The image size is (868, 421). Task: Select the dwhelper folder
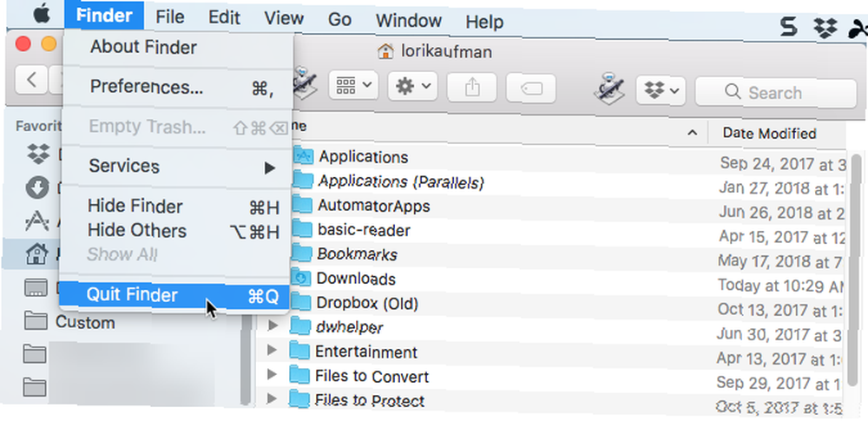349,327
